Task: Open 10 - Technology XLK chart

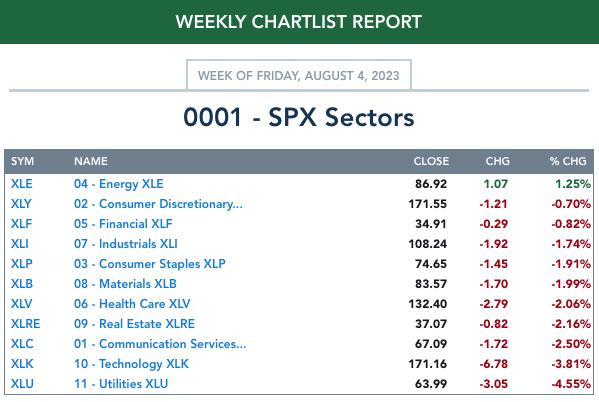Action: (x=131, y=364)
